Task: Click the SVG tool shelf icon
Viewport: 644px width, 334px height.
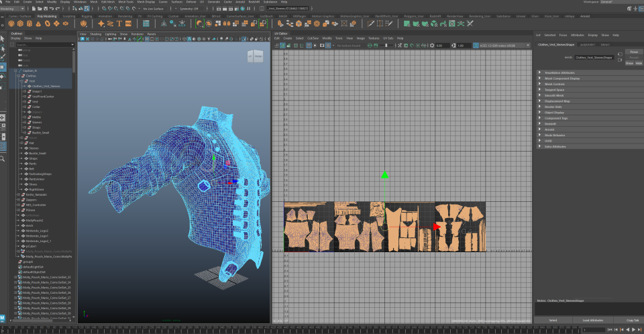Action: [128, 24]
